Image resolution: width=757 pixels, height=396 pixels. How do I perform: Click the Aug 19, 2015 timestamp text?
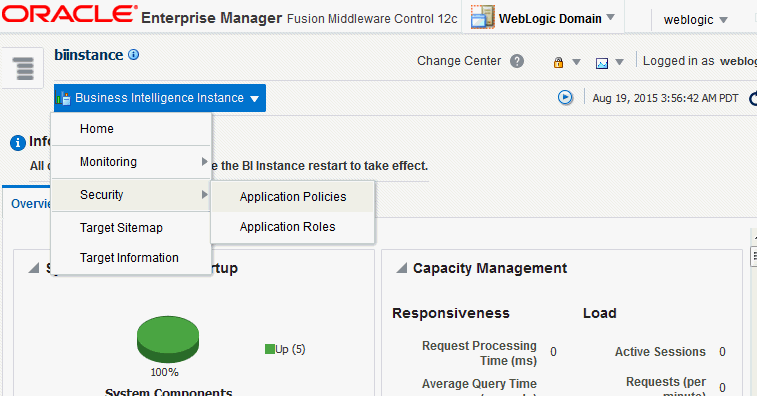[665, 98]
